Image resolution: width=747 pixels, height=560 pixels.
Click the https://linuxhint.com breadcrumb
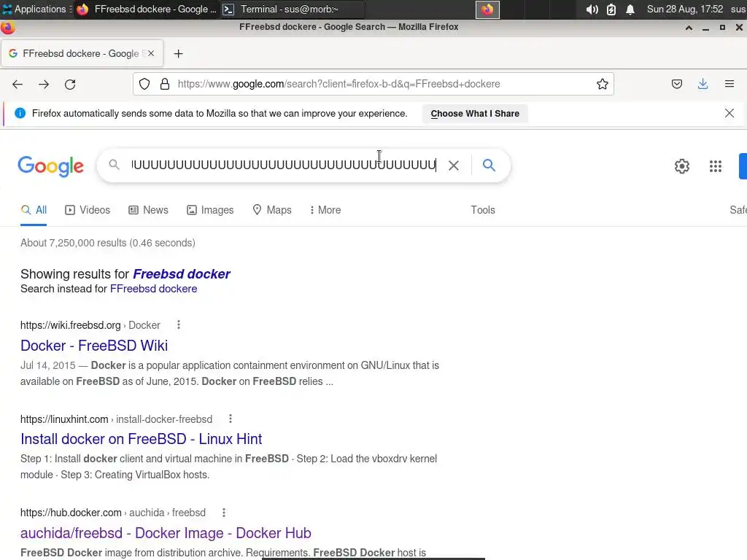pos(64,419)
